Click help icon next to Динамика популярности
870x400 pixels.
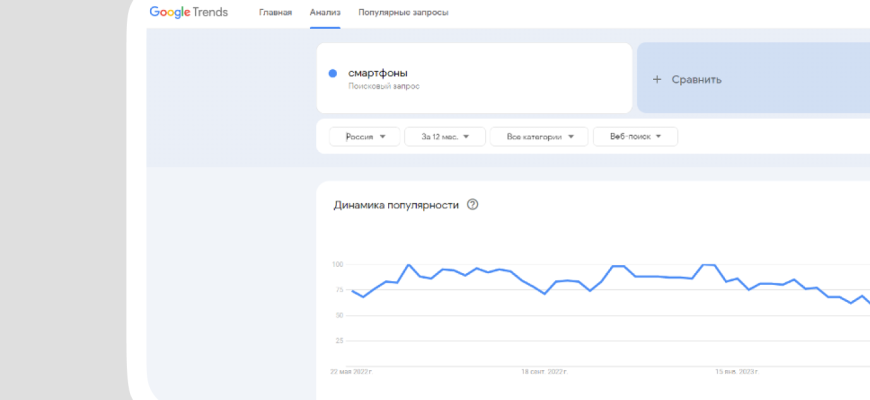click(x=473, y=205)
